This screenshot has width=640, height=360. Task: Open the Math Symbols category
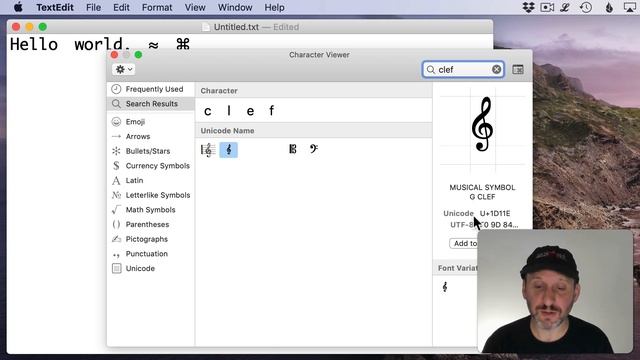[x=151, y=210]
